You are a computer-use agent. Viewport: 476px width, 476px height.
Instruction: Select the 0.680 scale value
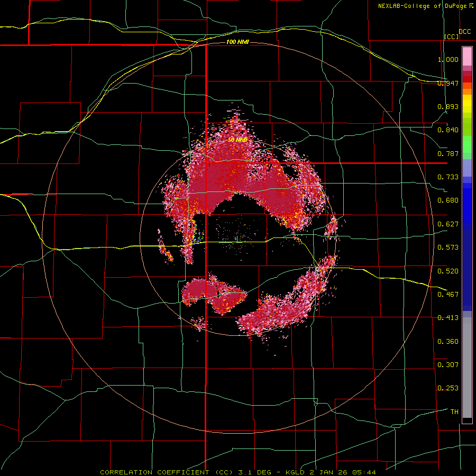pos(448,200)
